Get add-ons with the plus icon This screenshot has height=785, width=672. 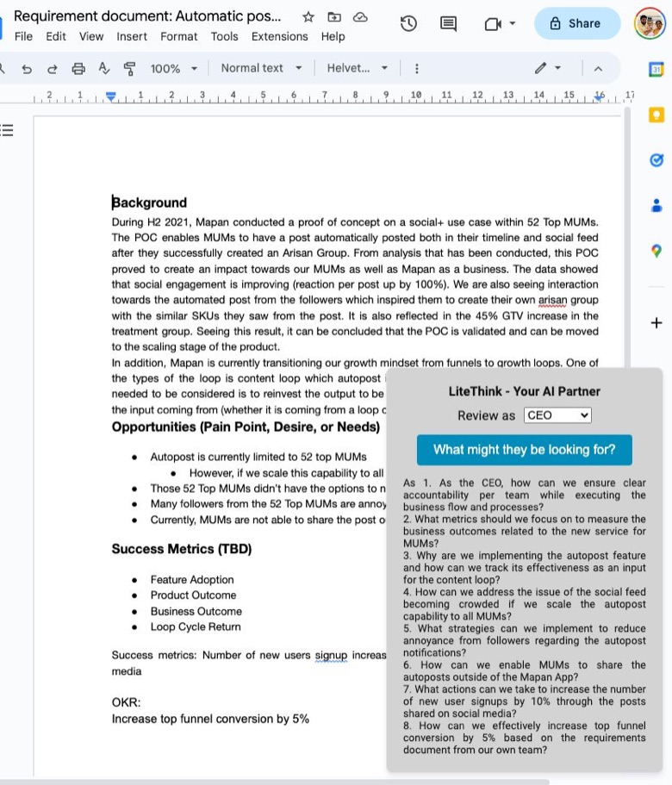pos(656,323)
